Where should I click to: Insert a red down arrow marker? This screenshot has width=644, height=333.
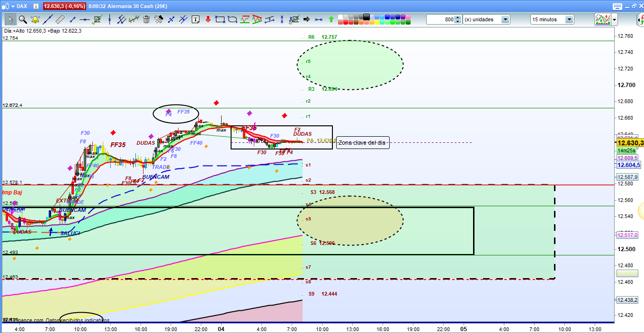point(208,19)
